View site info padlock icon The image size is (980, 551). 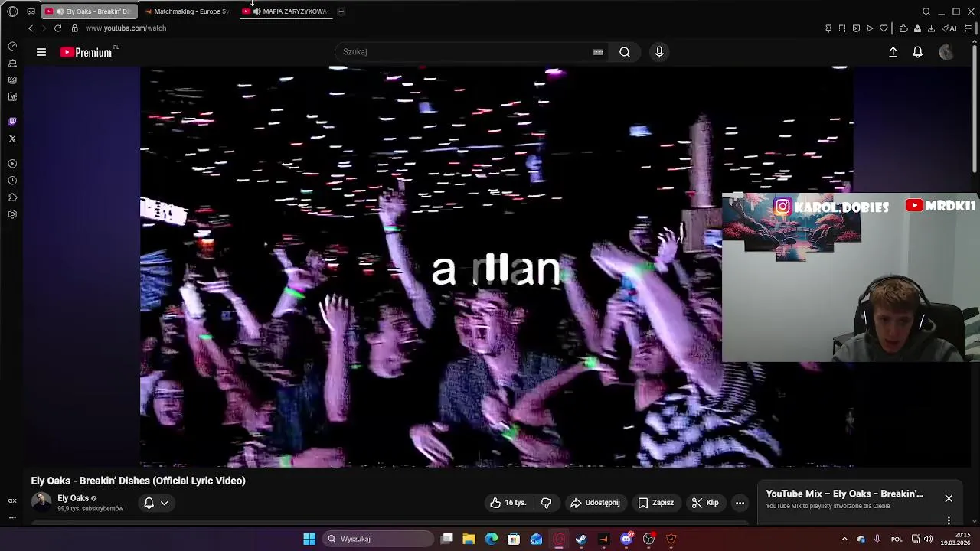[74, 28]
